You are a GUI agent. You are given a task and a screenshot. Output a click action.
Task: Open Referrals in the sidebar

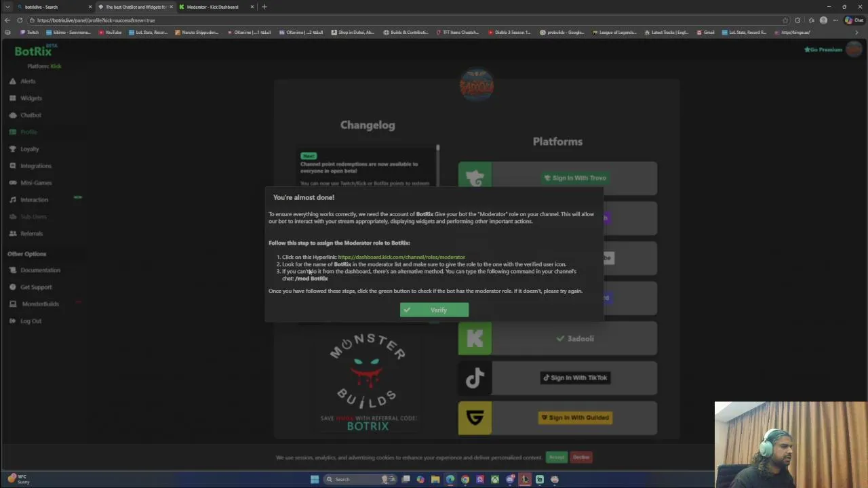point(31,234)
